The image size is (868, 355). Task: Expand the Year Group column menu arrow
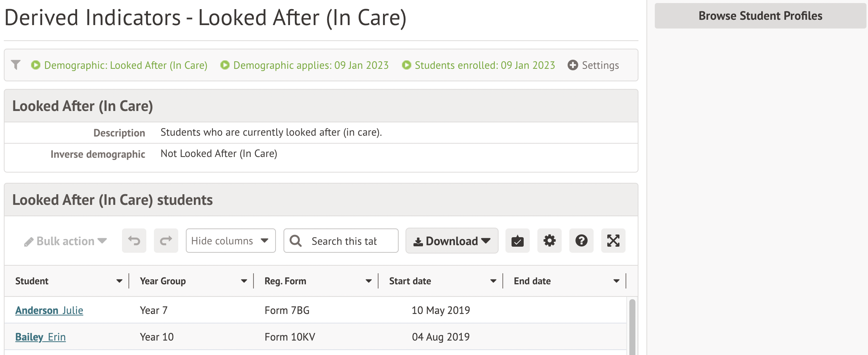click(244, 281)
